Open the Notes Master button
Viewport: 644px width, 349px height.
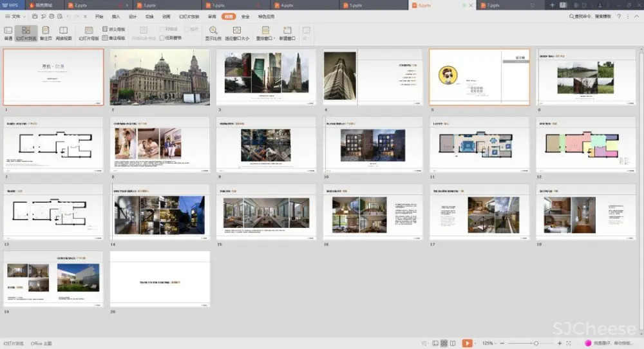pos(113,38)
